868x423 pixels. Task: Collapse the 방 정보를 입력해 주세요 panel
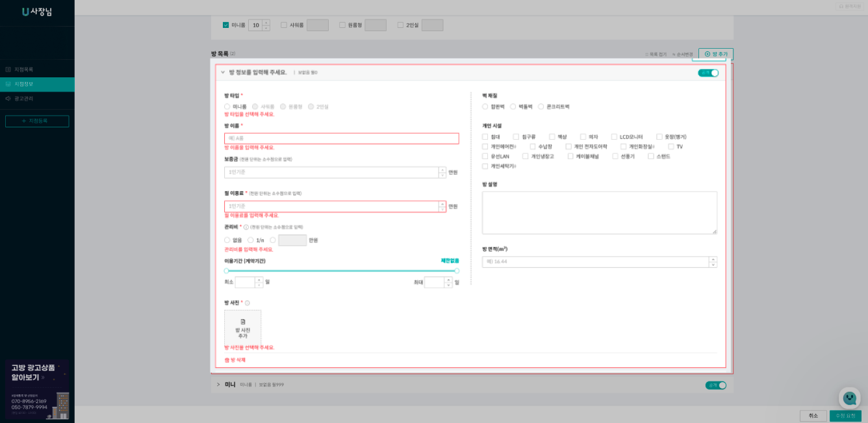222,73
